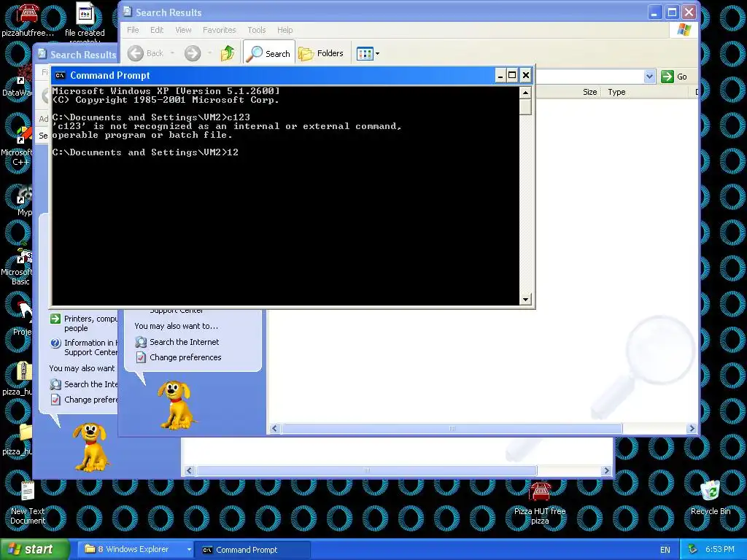The image size is (747, 560).
Task: Open the View menu in Search Results
Action: click(x=183, y=30)
